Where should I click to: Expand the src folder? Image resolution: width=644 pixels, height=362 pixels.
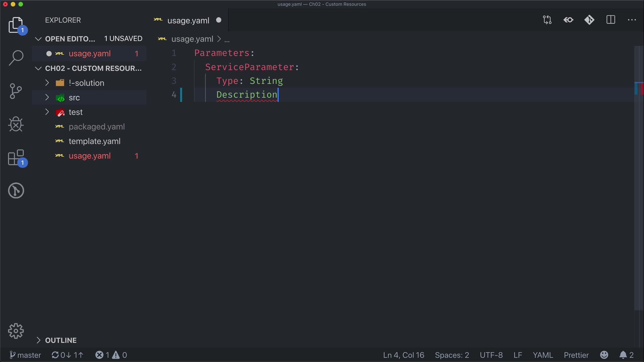(74, 98)
